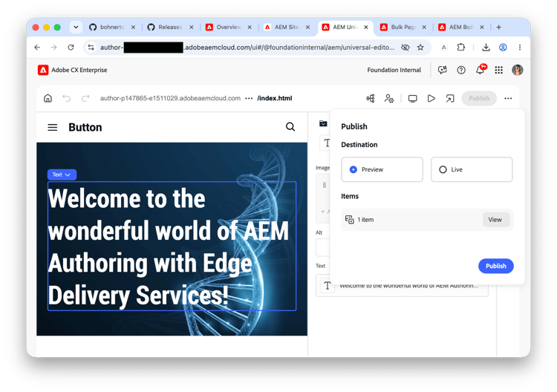Reload the page with refresh icon
The height and width of the screenshot is (392, 557).
tap(71, 48)
